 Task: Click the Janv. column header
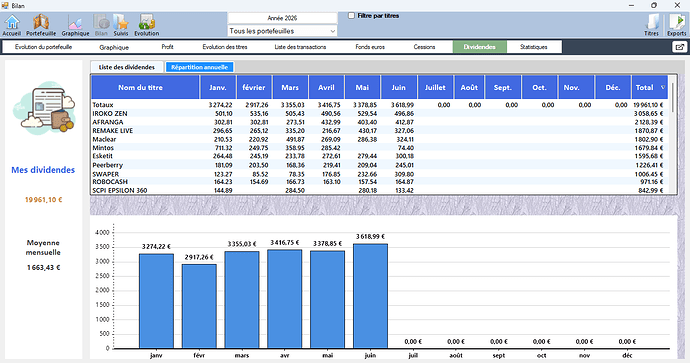point(218,87)
